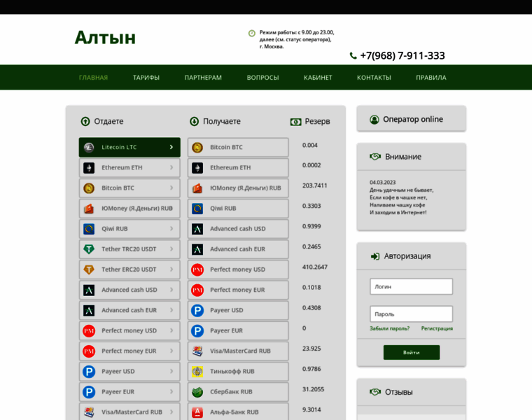This screenshot has height=420, width=532.
Task: Focus the Логин input field
Action: (411, 287)
